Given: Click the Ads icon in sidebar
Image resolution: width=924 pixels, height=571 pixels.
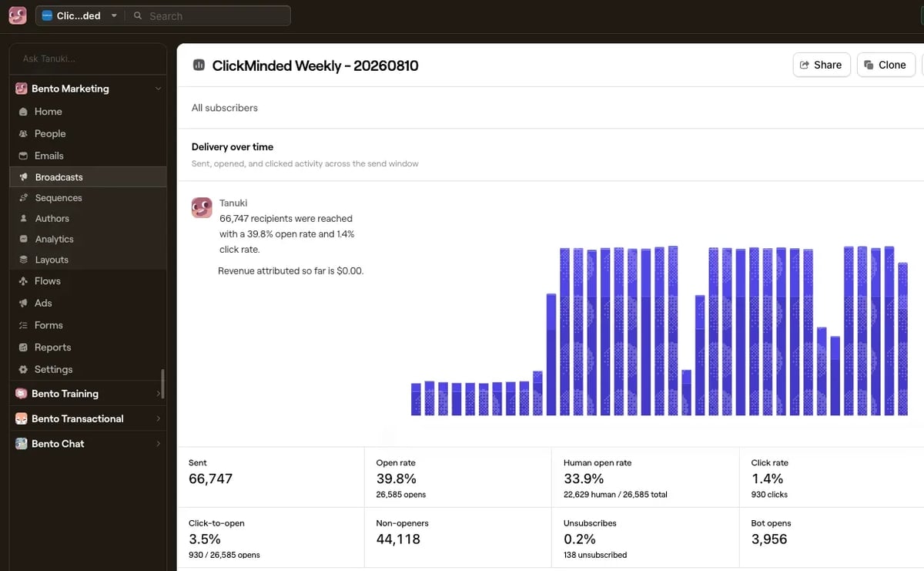Looking at the screenshot, I should pyautogui.click(x=23, y=304).
